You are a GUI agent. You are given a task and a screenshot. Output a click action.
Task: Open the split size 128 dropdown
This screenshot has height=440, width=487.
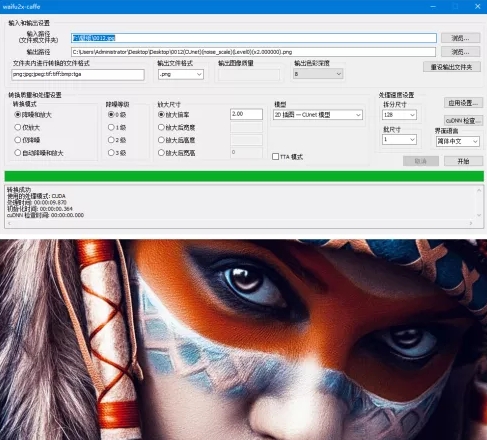[399, 115]
